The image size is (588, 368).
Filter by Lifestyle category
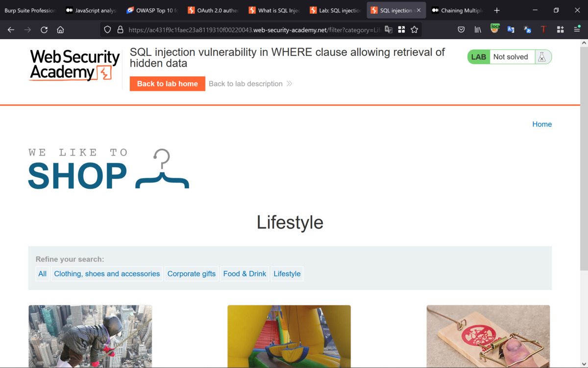[287, 274]
